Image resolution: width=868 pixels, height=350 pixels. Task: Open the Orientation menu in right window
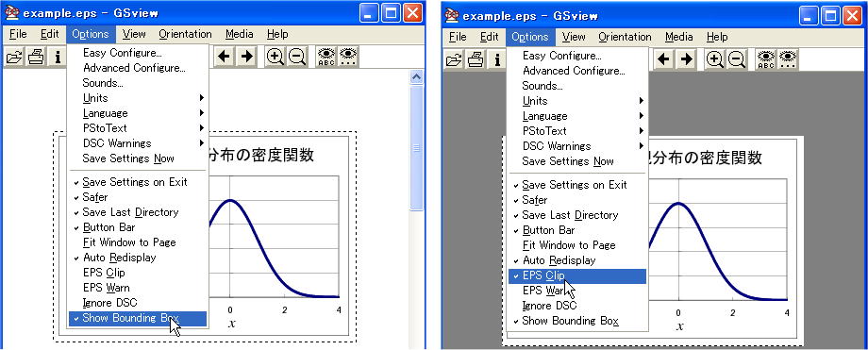click(x=625, y=37)
